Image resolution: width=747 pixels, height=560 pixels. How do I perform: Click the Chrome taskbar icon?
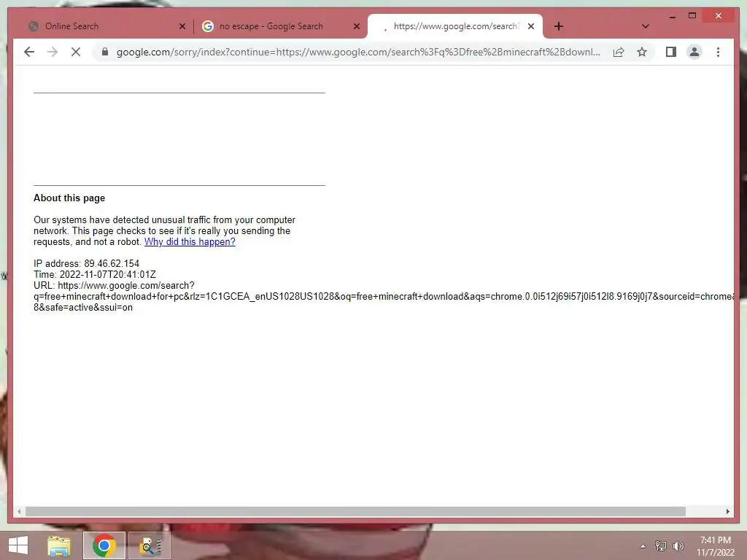tap(104, 545)
